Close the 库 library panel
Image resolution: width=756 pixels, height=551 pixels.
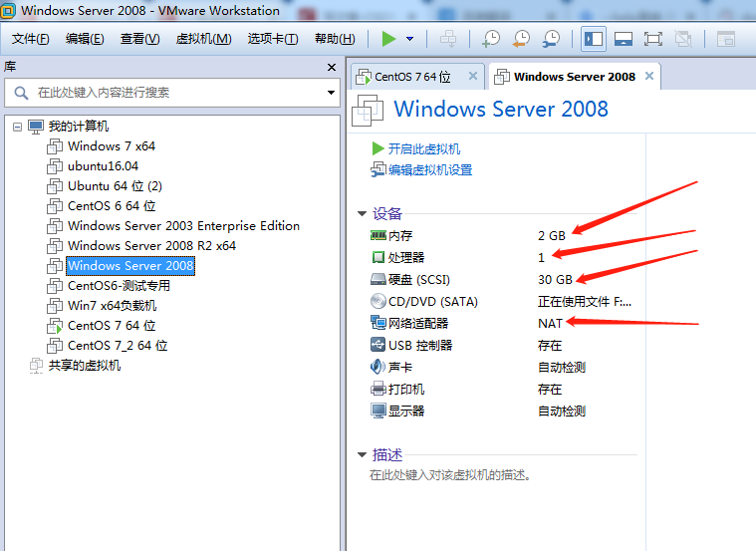click(x=332, y=67)
